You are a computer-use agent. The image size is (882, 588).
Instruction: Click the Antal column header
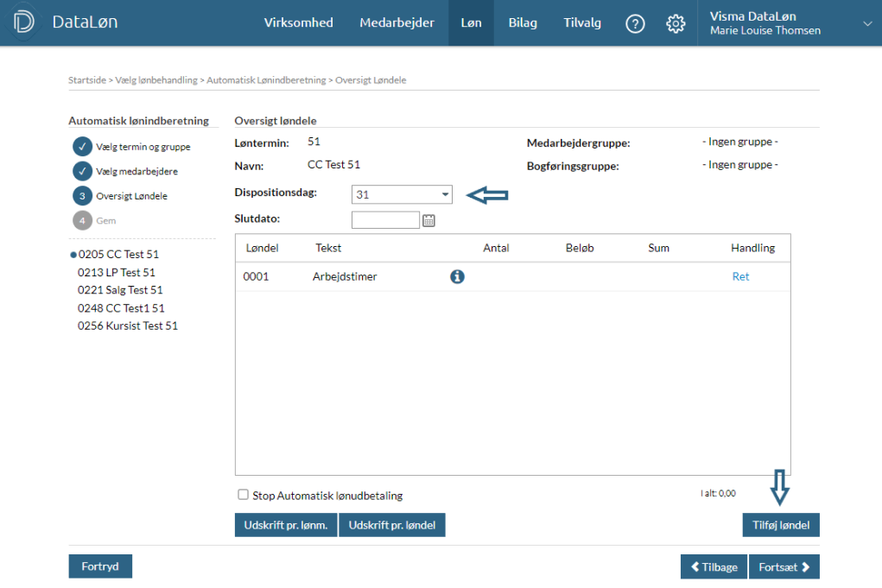click(x=496, y=248)
